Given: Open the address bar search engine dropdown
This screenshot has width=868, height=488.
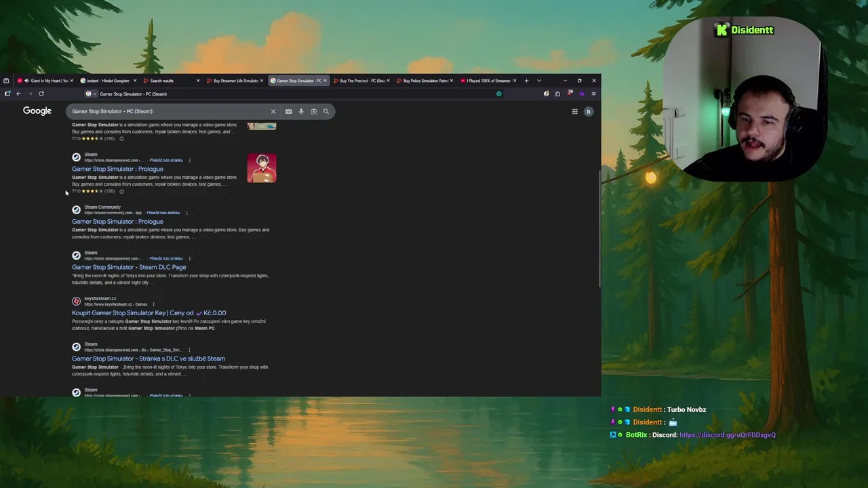Looking at the screenshot, I should (x=94, y=94).
